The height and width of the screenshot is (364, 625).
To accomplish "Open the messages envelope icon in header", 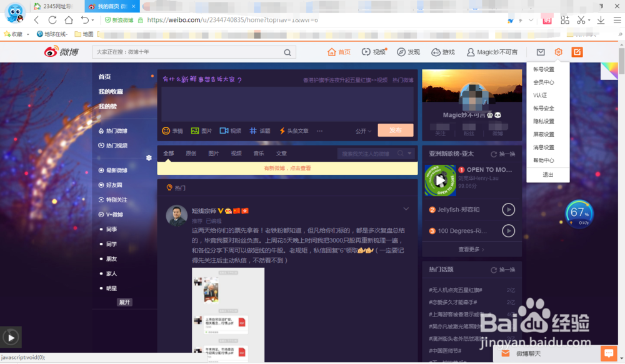I will click(541, 52).
